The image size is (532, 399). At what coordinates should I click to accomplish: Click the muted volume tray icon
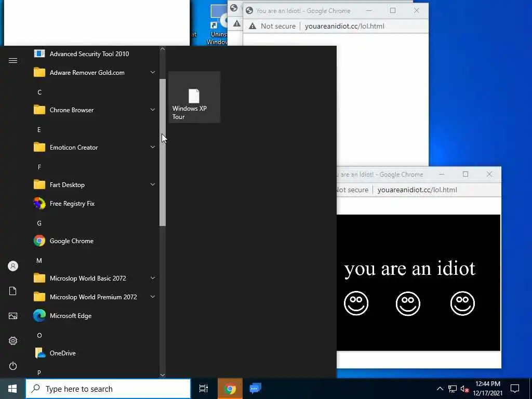tap(464, 389)
